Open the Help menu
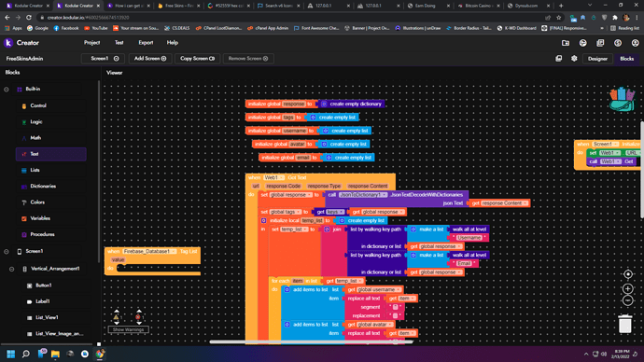 pos(172,43)
